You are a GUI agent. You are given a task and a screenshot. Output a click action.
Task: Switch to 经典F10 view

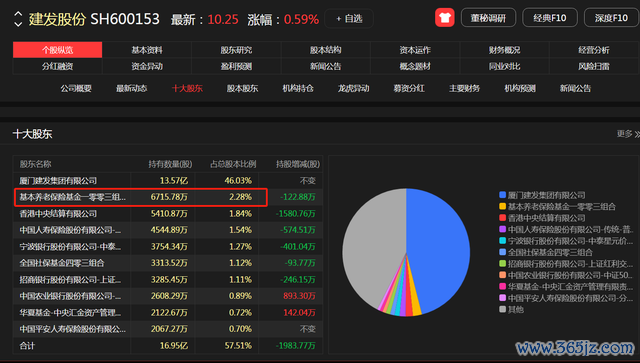[x=550, y=18]
